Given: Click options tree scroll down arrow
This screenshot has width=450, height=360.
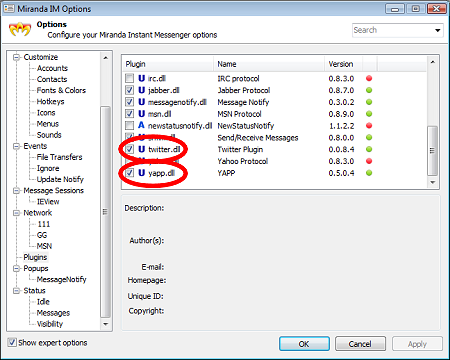Looking at the screenshot, I should point(105,324).
